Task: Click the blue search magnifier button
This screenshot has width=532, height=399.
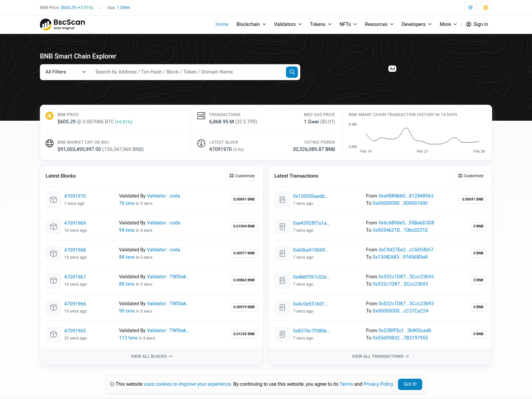Action: coord(292,72)
